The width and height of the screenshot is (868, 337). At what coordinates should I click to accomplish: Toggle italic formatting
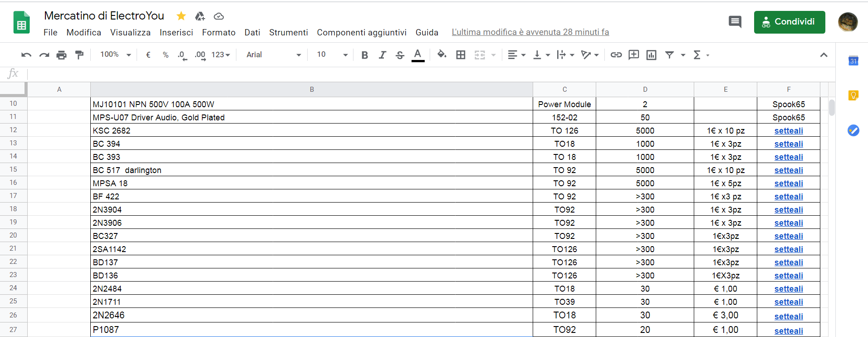[382, 55]
